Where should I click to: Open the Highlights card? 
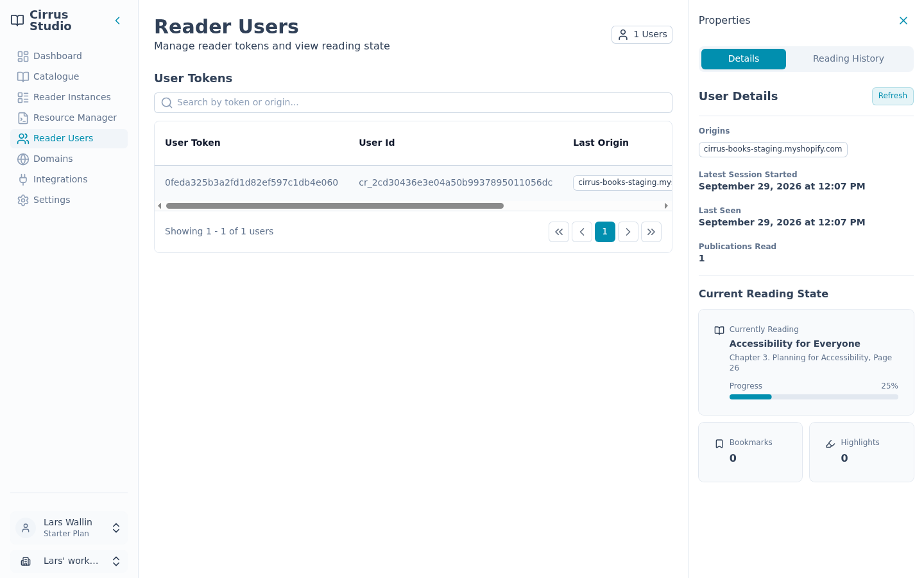tap(862, 452)
